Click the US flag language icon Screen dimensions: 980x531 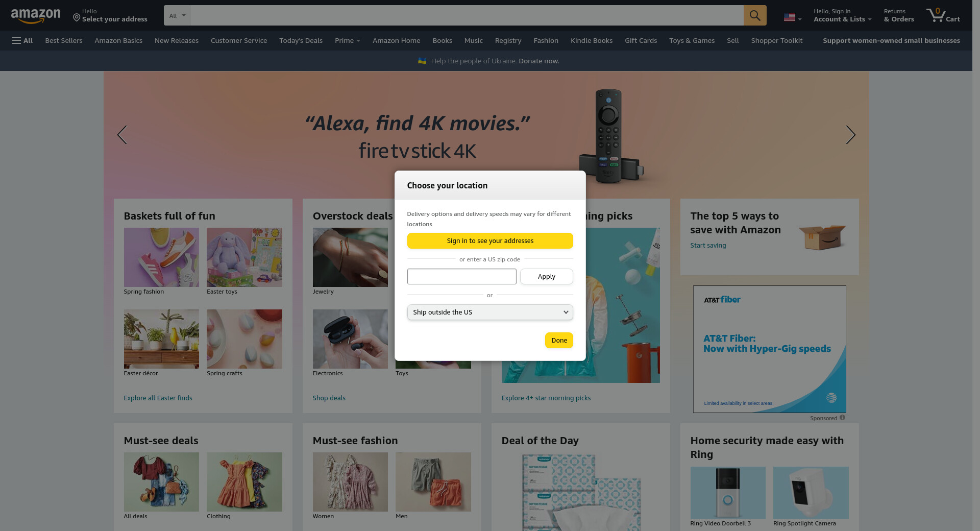point(790,17)
